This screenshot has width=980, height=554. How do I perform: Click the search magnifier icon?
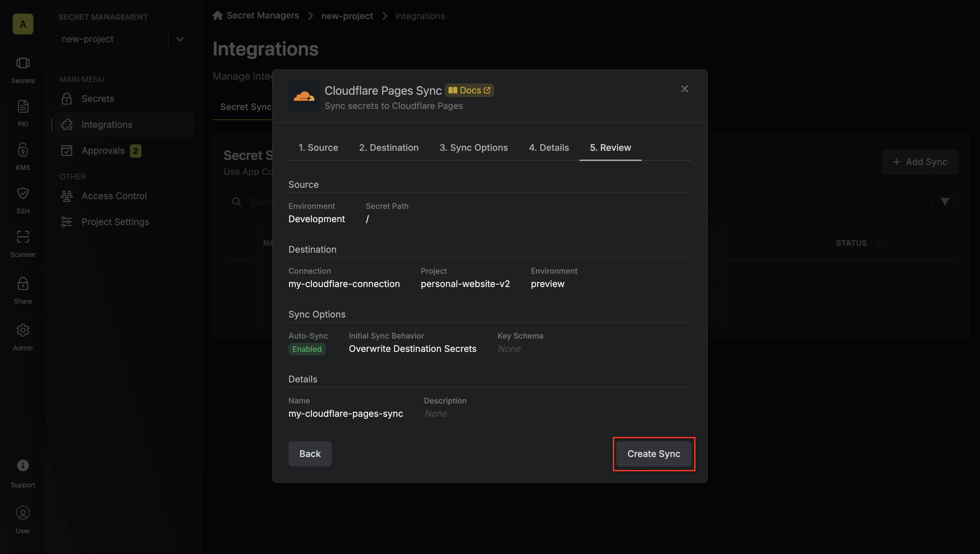237,202
